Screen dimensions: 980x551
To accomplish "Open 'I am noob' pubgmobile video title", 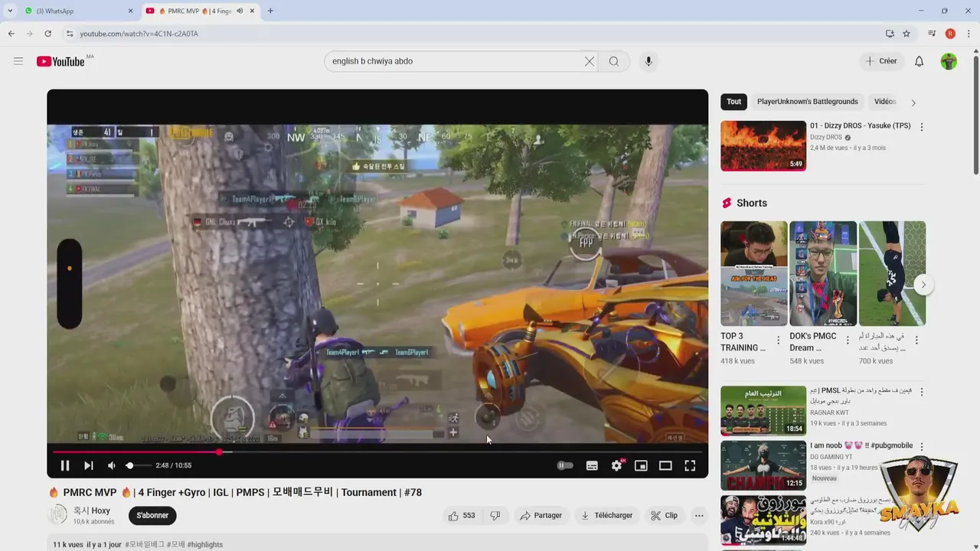I will coord(861,445).
